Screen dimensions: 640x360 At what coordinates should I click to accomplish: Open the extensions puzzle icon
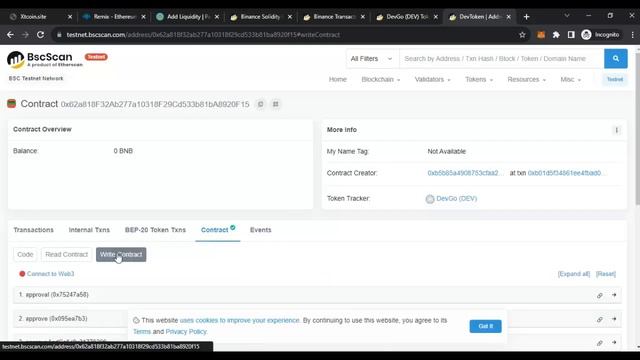point(556,35)
